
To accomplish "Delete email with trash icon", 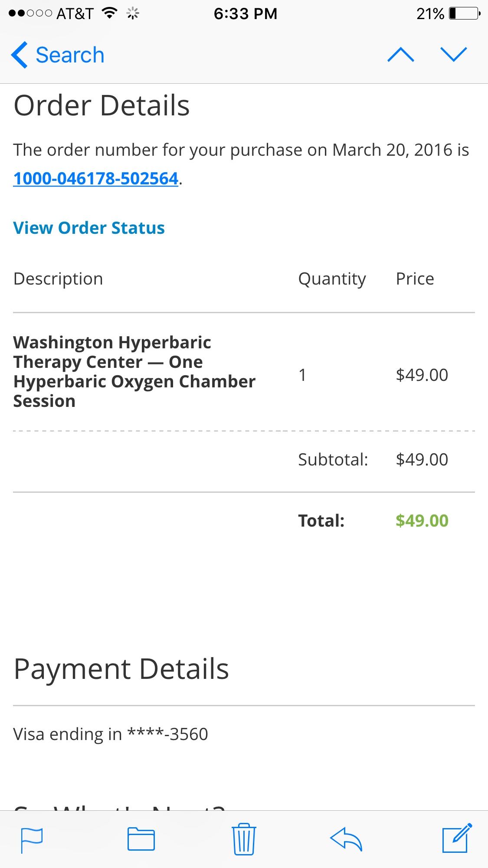I will 244,839.
